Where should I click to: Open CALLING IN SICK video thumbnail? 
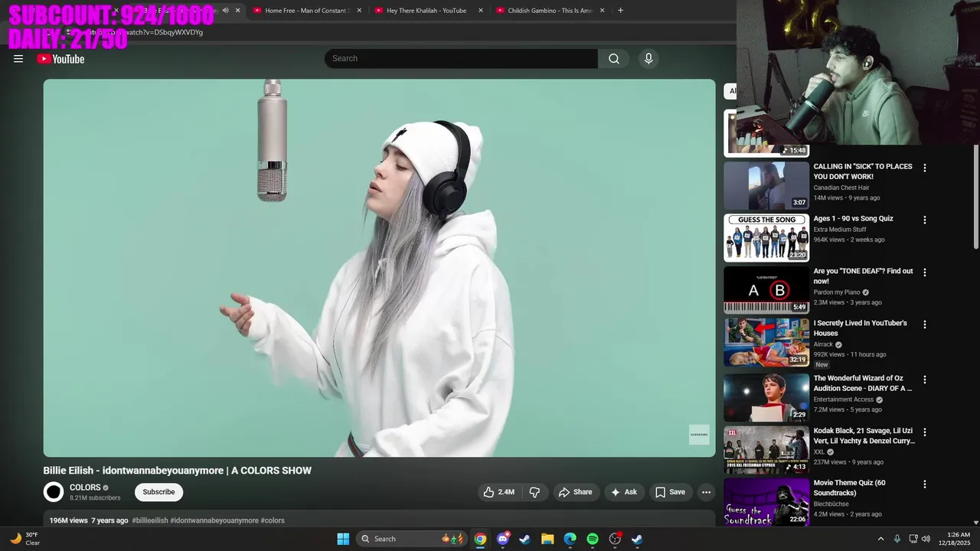[766, 185]
